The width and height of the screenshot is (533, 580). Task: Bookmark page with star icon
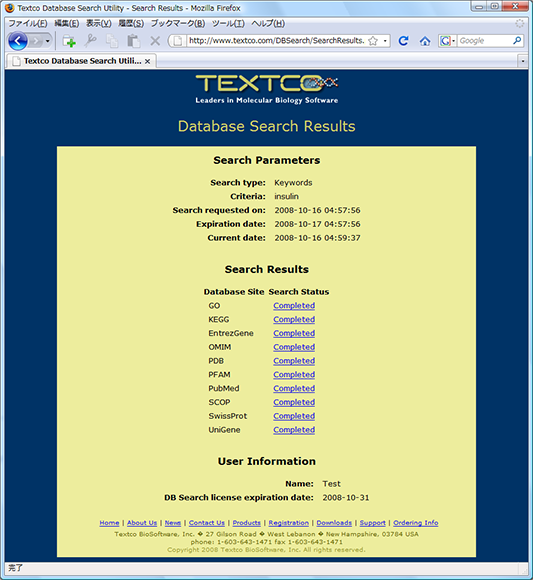point(373,41)
